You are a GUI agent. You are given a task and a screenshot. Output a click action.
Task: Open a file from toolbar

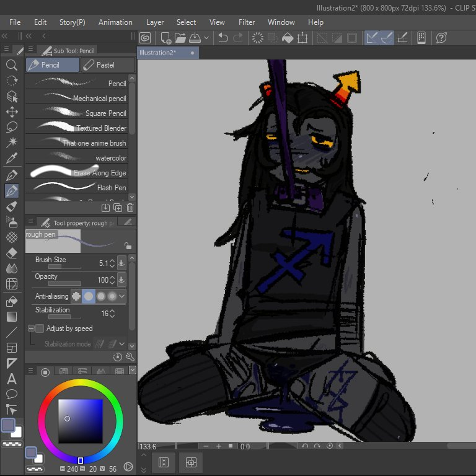[x=180, y=38]
